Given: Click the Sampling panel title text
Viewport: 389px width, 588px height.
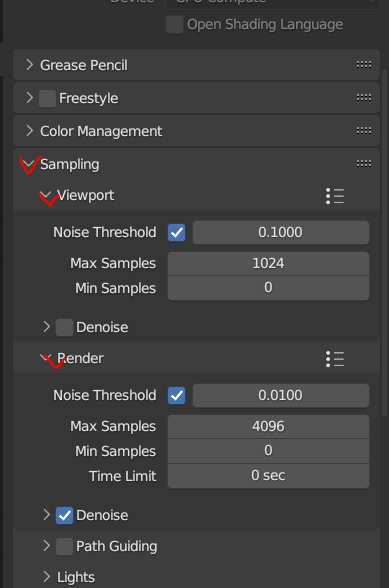Looking at the screenshot, I should 70,164.
